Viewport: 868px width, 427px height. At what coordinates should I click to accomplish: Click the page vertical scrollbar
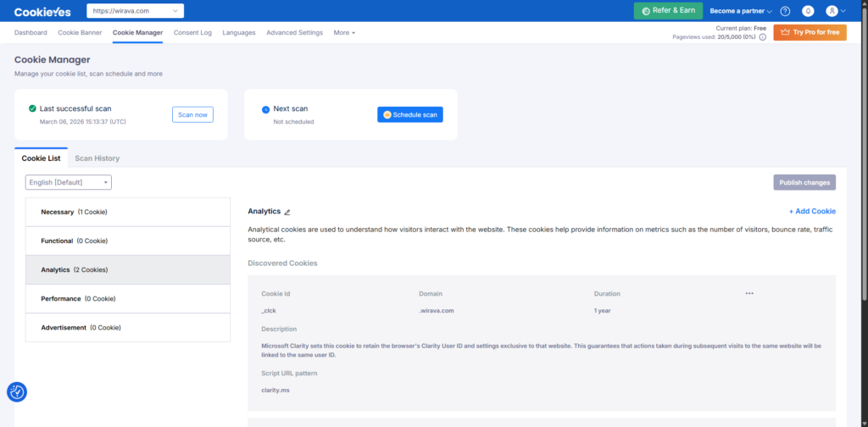tap(865, 155)
